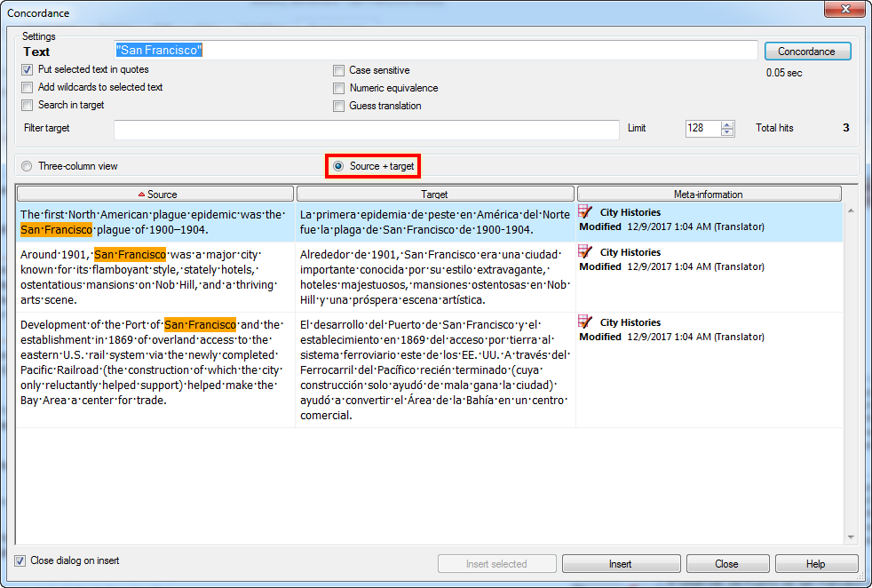Uncheck Close dialog on insert
Screen dimensions: 872x588
click(20, 560)
